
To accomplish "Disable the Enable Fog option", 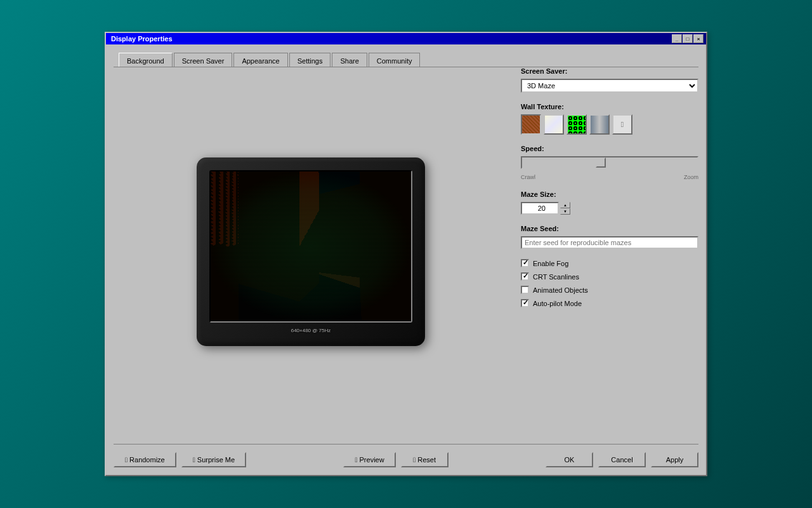I will [x=525, y=262].
